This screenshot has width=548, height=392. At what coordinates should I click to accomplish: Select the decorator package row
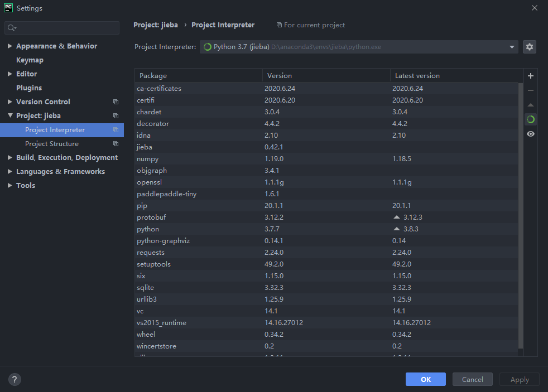tap(326, 124)
